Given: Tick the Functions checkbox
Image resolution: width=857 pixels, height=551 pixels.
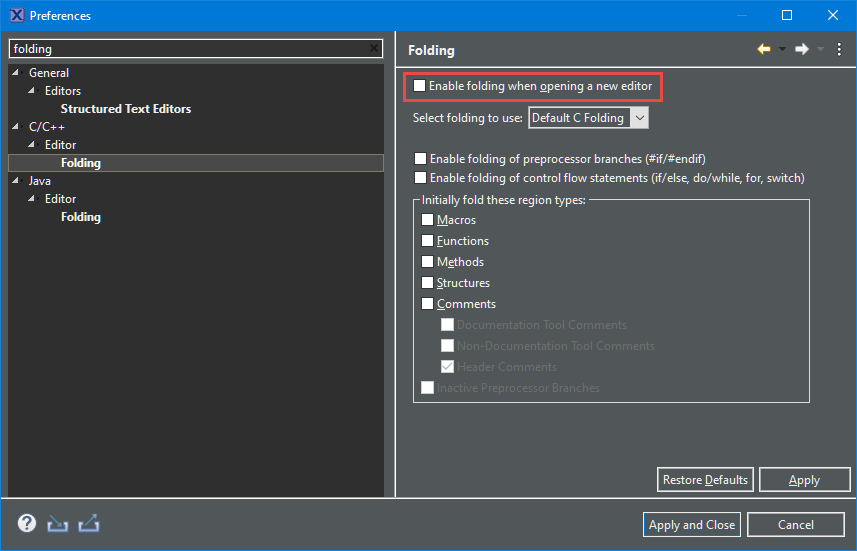Looking at the screenshot, I should (428, 241).
